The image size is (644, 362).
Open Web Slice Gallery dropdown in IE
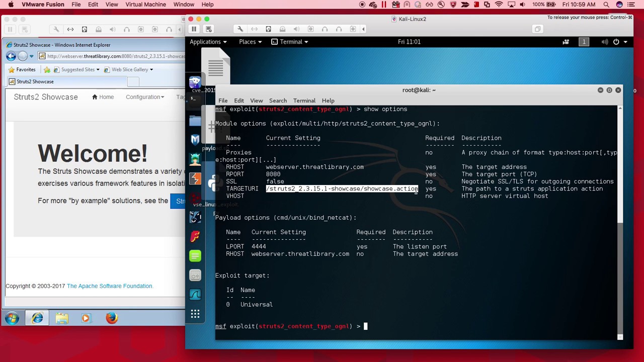pyautogui.click(x=129, y=69)
